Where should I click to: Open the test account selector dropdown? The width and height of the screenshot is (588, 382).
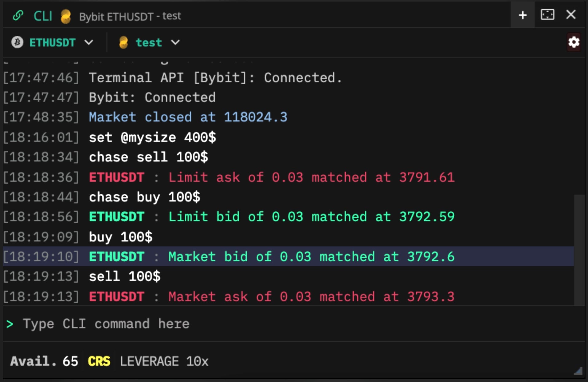(175, 43)
